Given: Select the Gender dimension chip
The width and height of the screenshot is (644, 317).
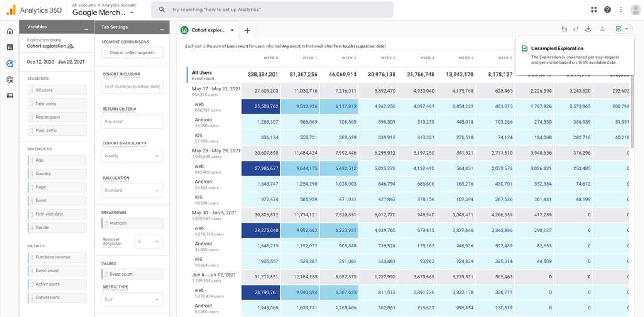Looking at the screenshot, I should [57, 227].
